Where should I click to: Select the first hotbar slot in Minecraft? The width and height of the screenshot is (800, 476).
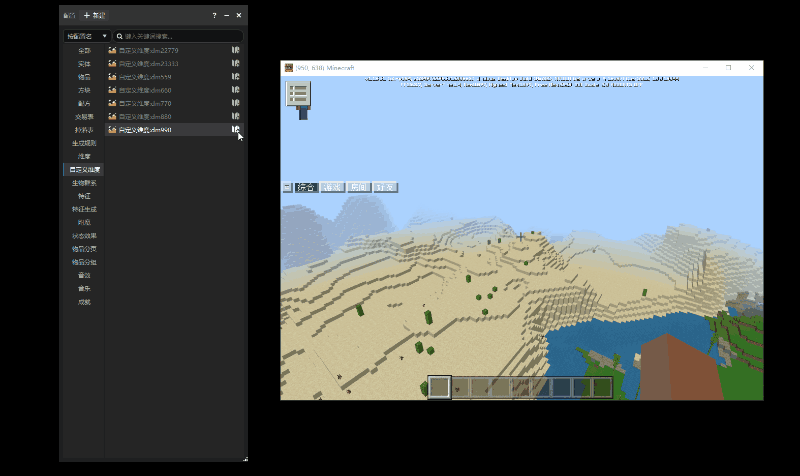(x=439, y=387)
